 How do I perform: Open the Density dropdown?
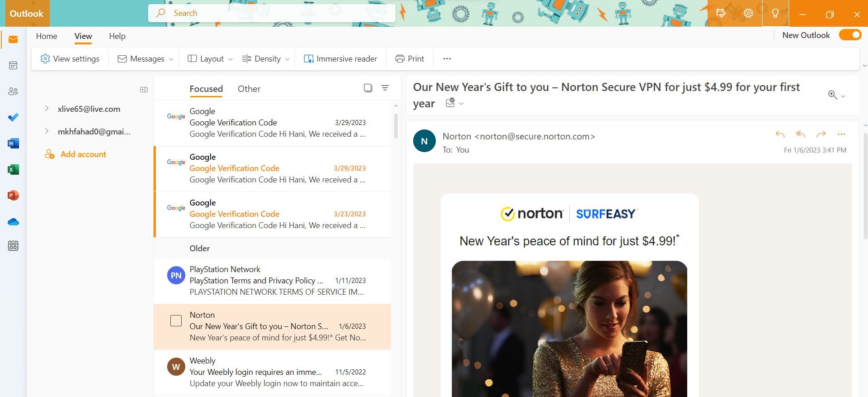266,59
